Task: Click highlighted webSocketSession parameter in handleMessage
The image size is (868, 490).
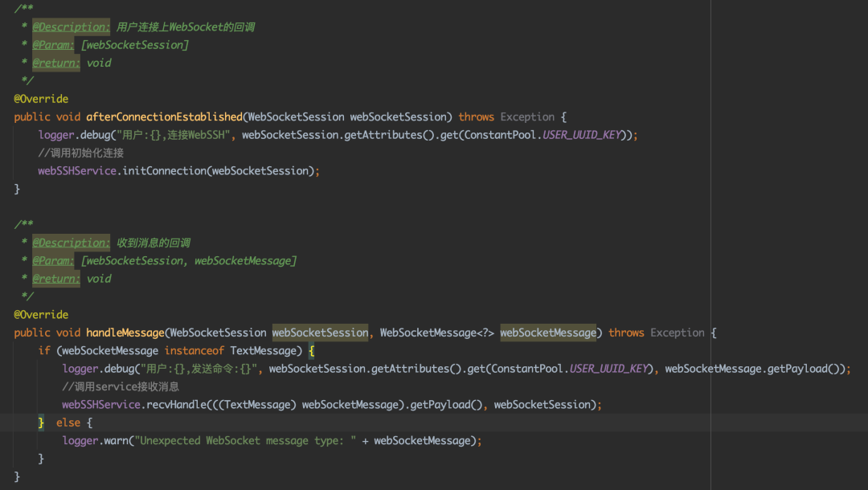Action: click(x=320, y=333)
